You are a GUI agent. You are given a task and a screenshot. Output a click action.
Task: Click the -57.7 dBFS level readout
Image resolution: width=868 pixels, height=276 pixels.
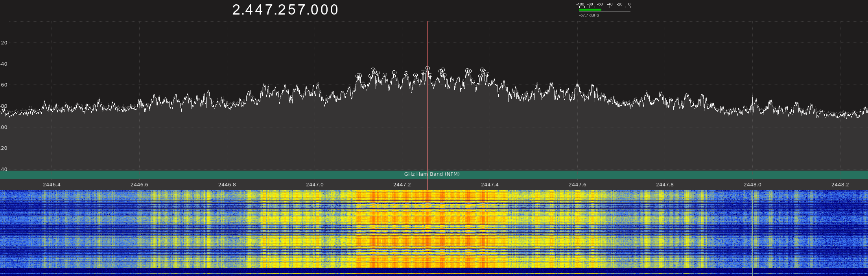pyautogui.click(x=589, y=15)
